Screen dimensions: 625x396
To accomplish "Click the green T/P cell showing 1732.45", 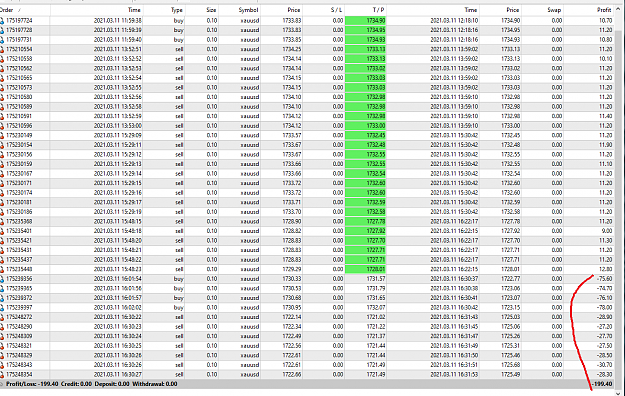I will click(366, 135).
